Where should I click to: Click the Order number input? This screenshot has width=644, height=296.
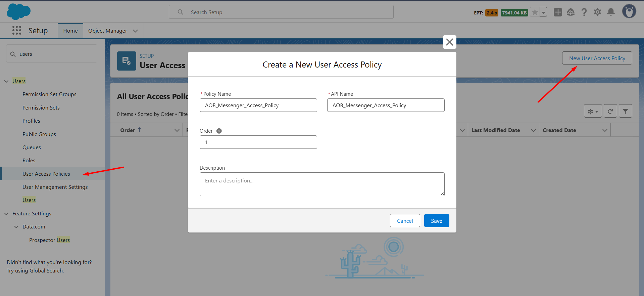pyautogui.click(x=258, y=142)
